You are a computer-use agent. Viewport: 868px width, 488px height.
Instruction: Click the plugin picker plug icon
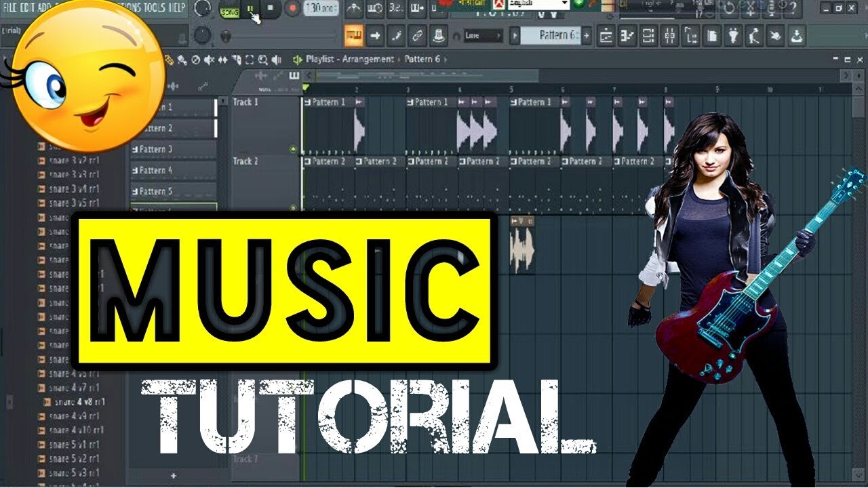[x=733, y=35]
